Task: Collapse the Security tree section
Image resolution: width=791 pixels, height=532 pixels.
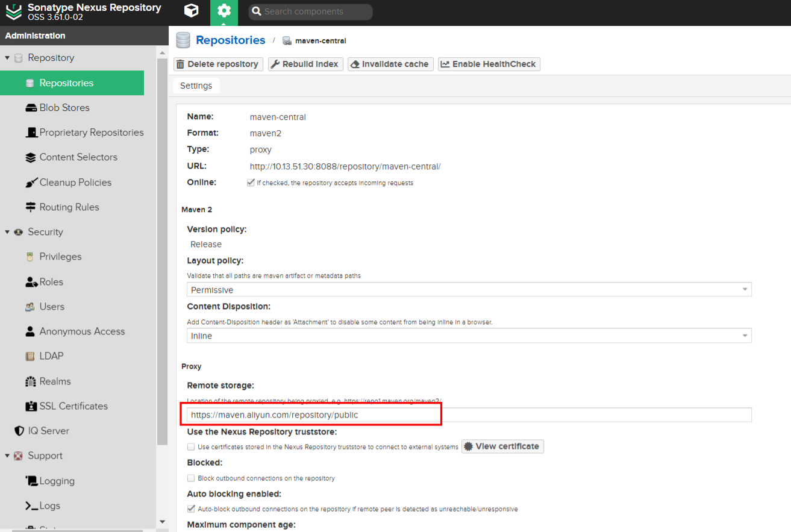Action: click(7, 232)
